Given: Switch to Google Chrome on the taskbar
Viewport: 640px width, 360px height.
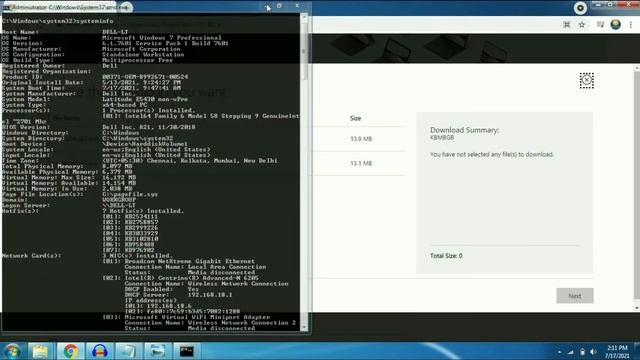Looking at the screenshot, I should click(x=70, y=351).
